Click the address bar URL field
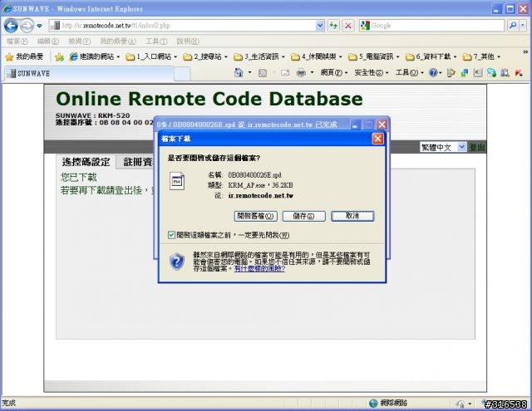The image size is (532, 411). (186, 26)
